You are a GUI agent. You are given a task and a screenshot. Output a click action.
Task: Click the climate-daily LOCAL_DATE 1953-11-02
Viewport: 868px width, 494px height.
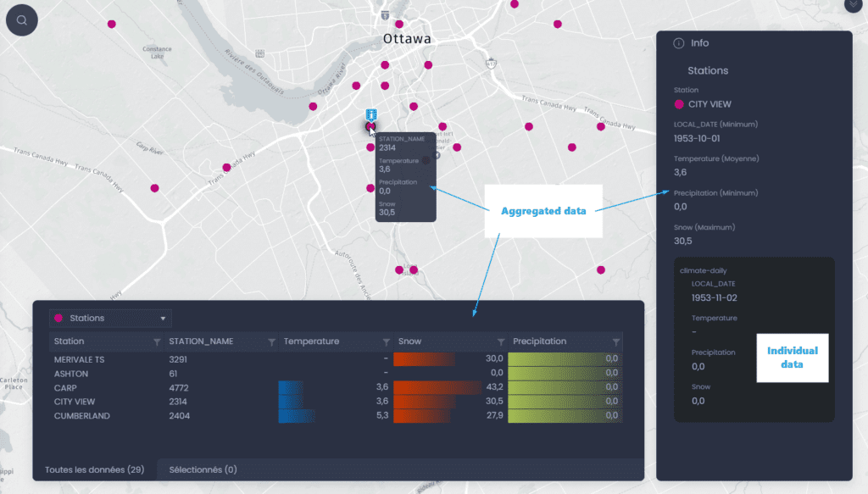[x=714, y=297]
